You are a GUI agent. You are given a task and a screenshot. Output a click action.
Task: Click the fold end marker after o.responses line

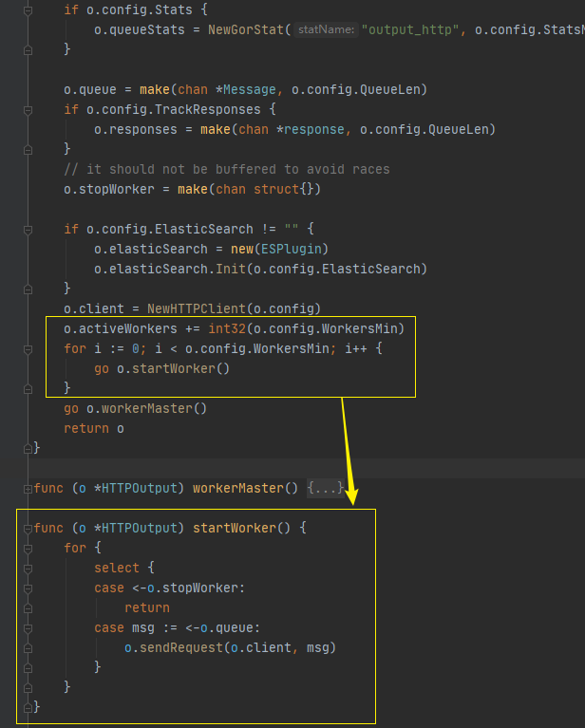coord(28,150)
